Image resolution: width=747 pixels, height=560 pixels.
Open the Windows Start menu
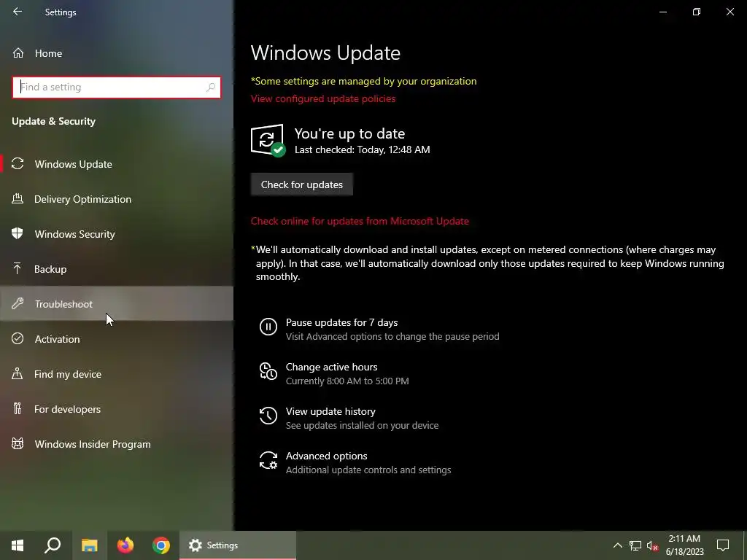point(18,545)
